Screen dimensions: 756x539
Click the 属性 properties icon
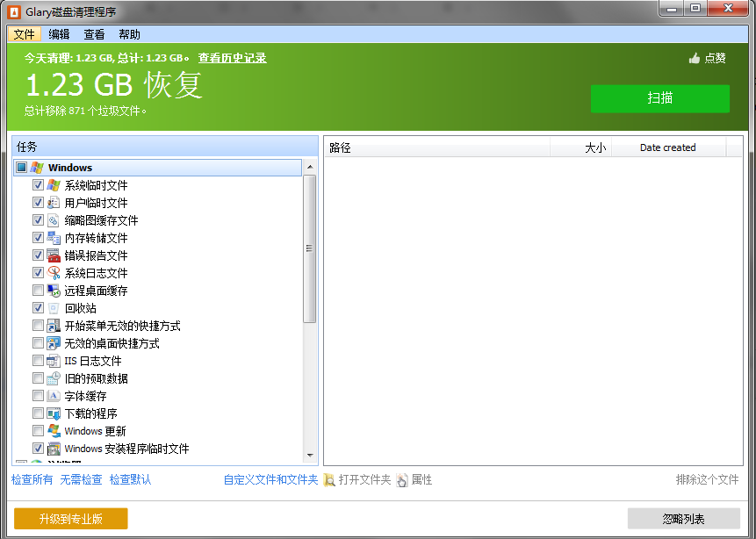click(x=402, y=479)
